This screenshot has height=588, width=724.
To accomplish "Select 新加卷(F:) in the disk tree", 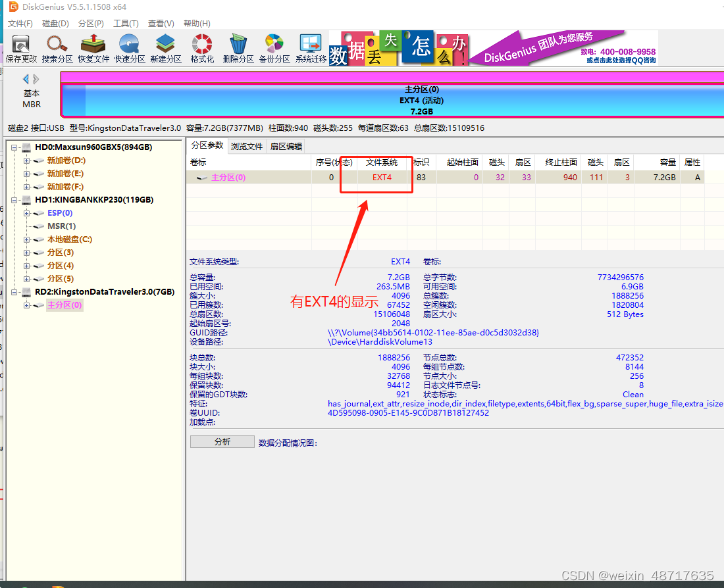I will pos(65,187).
